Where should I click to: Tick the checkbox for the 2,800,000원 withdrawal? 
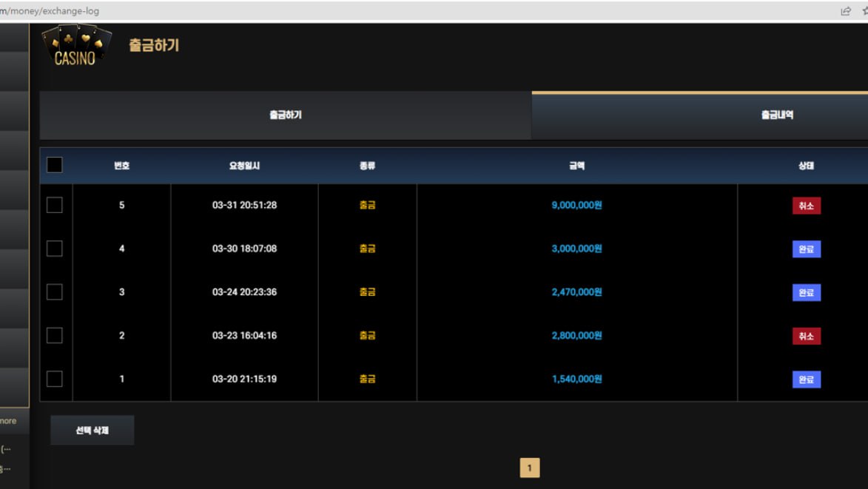[x=55, y=335]
